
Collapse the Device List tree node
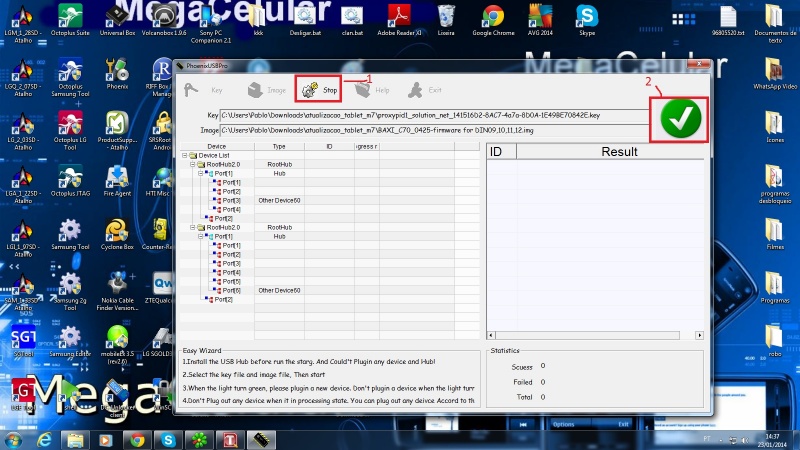[185, 155]
